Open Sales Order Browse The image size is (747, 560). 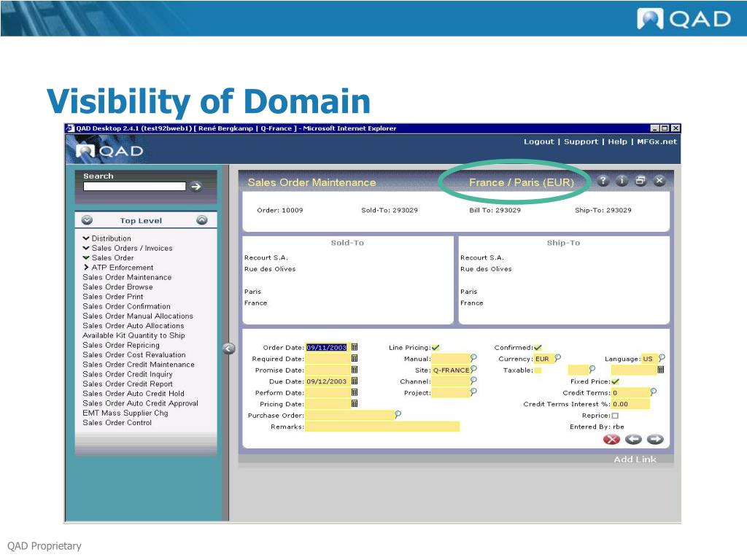click(x=117, y=287)
